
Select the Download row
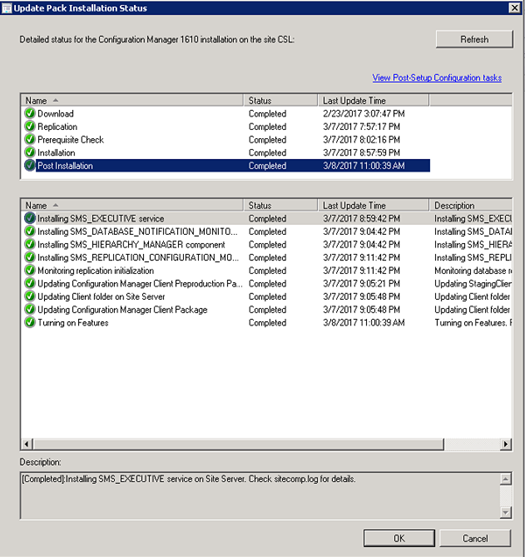point(226,113)
